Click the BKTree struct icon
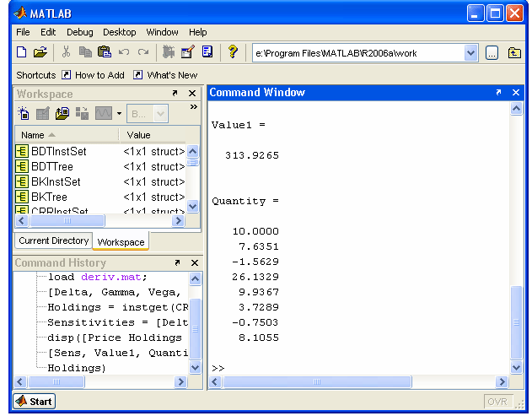 click(x=22, y=197)
